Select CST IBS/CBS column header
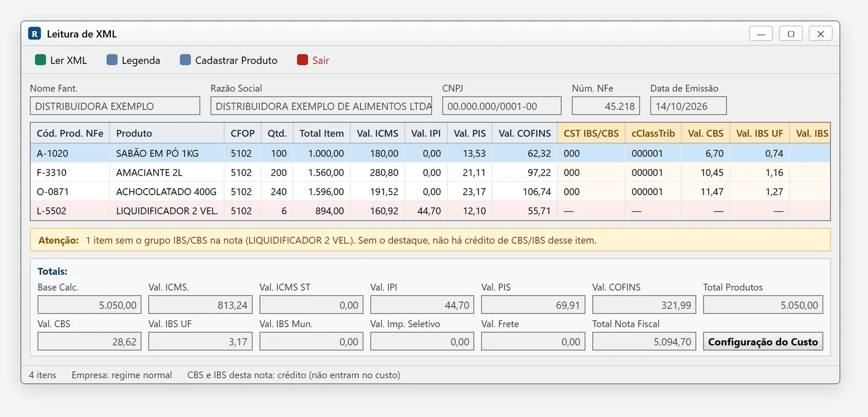868x417 pixels. 591,133
